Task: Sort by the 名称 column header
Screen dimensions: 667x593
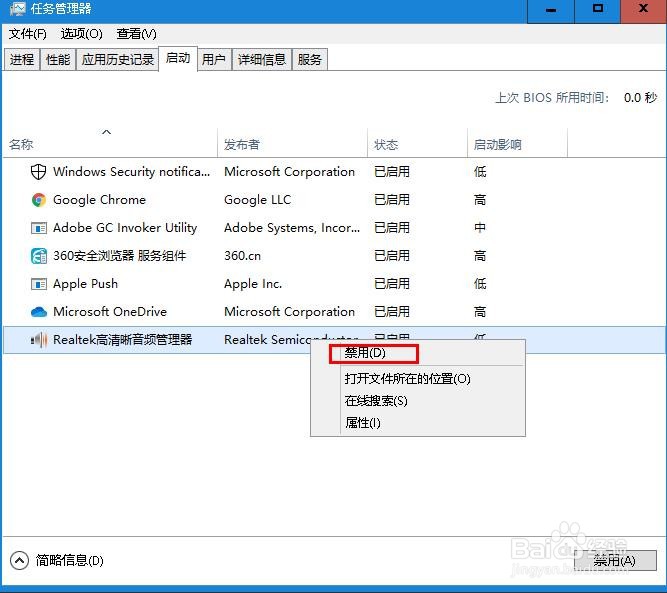Action: (x=110, y=142)
